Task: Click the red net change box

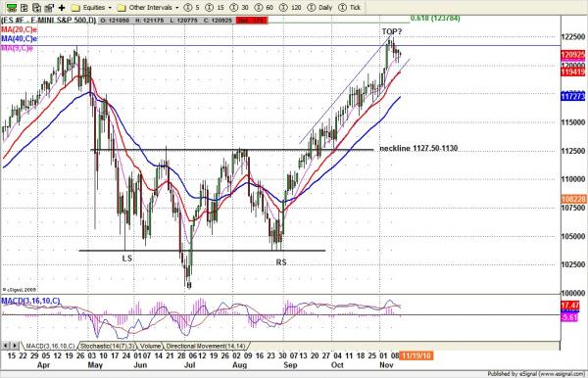Action: pos(252,21)
